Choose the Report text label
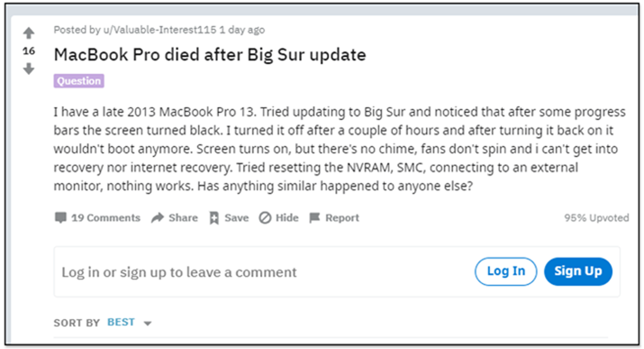This screenshot has height=349, width=644. click(x=342, y=218)
